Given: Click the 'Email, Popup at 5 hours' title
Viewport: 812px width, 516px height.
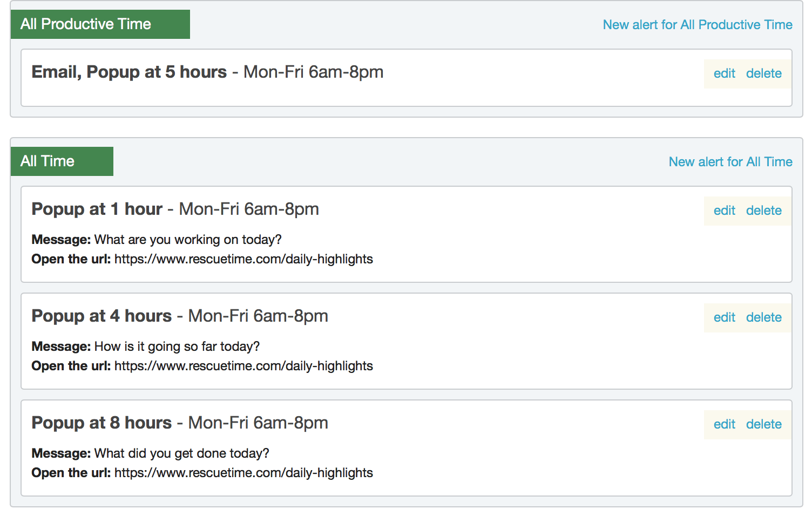Looking at the screenshot, I should click(129, 72).
